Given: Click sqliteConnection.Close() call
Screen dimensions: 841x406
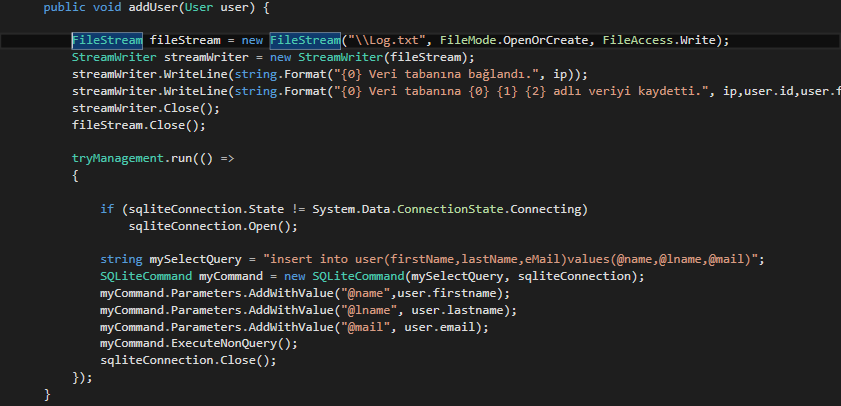Looking at the screenshot, I should point(188,361).
